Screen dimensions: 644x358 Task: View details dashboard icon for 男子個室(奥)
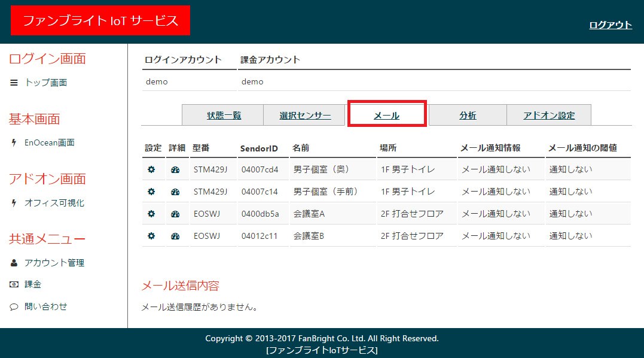point(175,169)
